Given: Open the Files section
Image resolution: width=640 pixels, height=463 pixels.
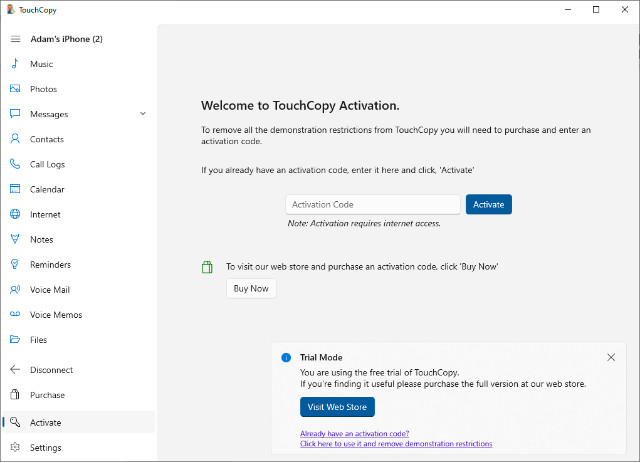Looking at the screenshot, I should [79, 340].
